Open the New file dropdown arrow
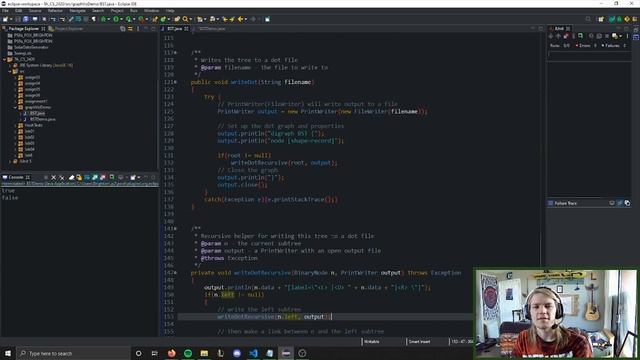Viewport: 640px width, 360px height. [x=11, y=19]
